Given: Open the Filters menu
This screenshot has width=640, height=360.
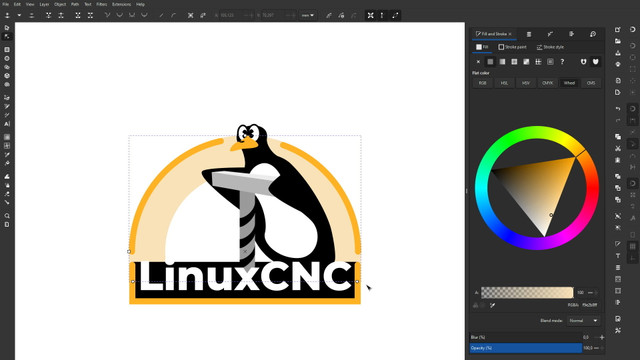Looking at the screenshot, I should coord(102,4).
